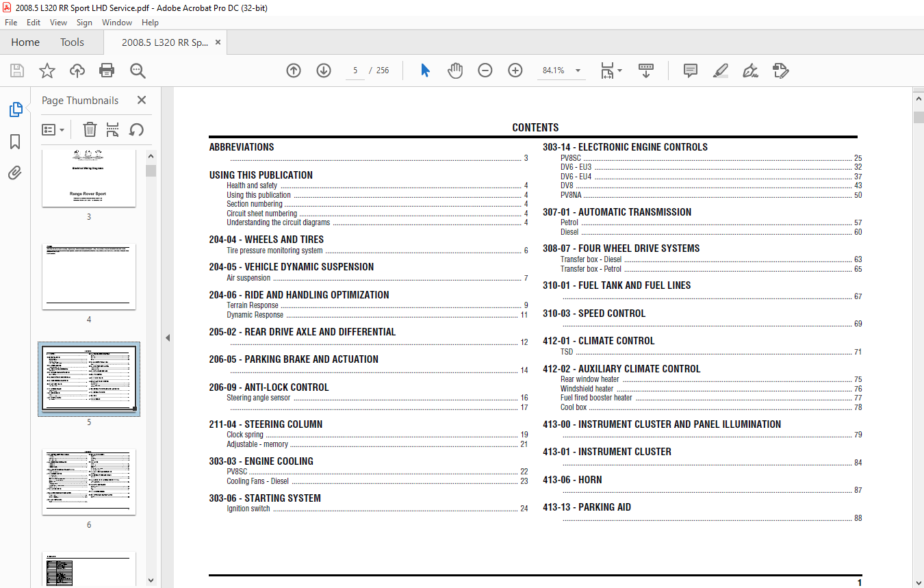Close the Page Thumbnails panel
Screen dimensions: 924x588
[142, 100]
